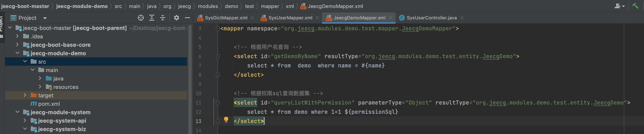Click the lightbulb intention icon on line 13

[226, 120]
